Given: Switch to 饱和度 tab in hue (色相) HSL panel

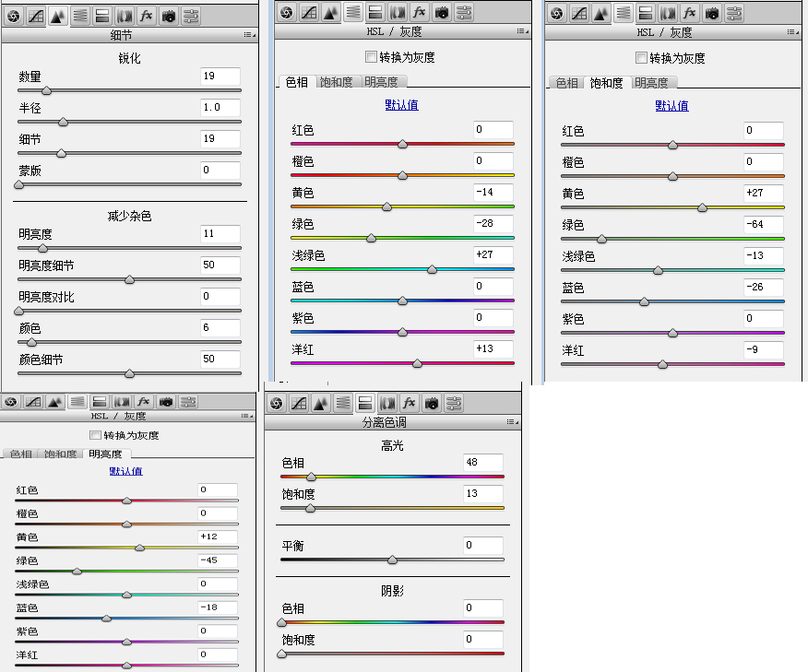Looking at the screenshot, I should [336, 82].
